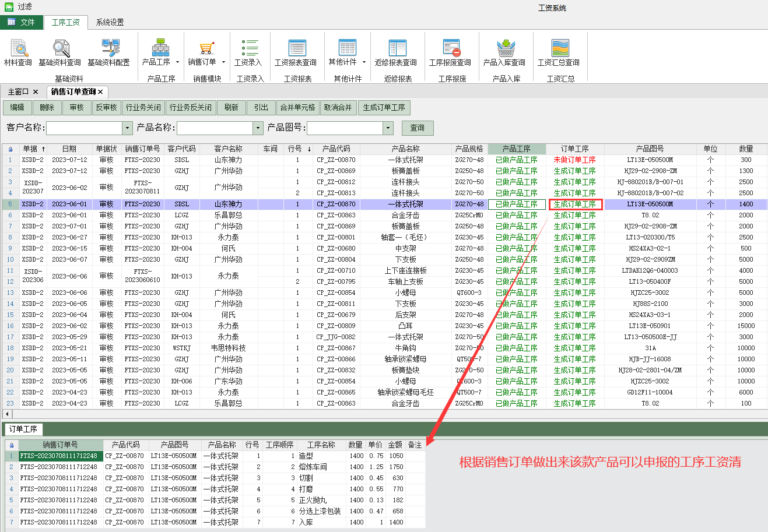768x532 pixels.
Task: Open the 产品图号 combo box dropdown
Action: 388,128
